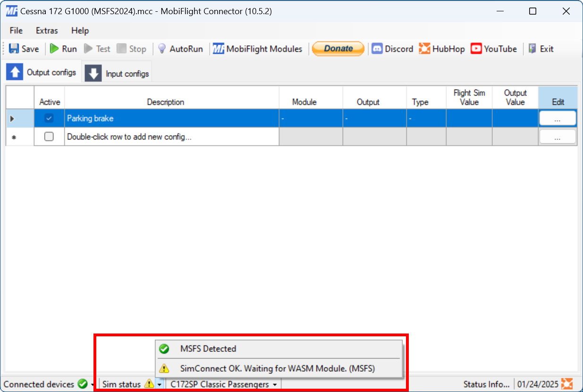
Task: Click the Stop toolbar button
Action: 131,49
